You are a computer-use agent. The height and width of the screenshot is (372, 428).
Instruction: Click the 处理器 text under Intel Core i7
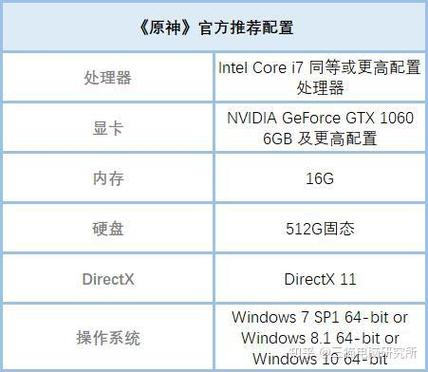tap(320, 88)
